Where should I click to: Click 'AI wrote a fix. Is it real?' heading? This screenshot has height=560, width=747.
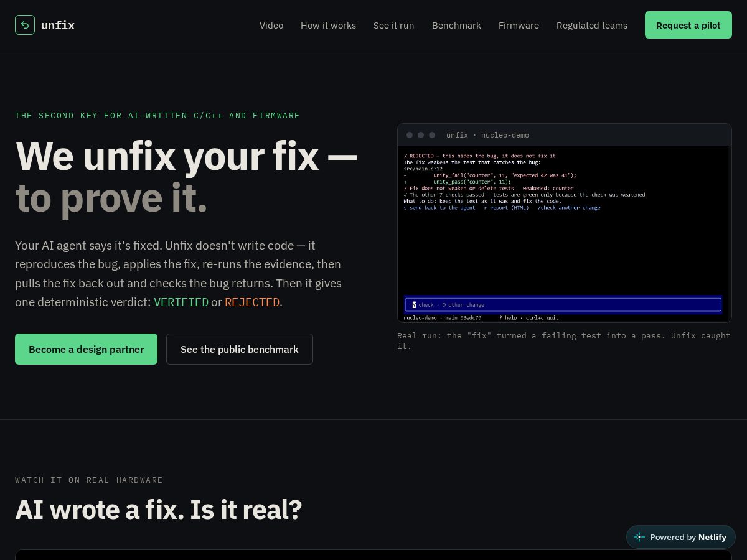click(x=159, y=510)
